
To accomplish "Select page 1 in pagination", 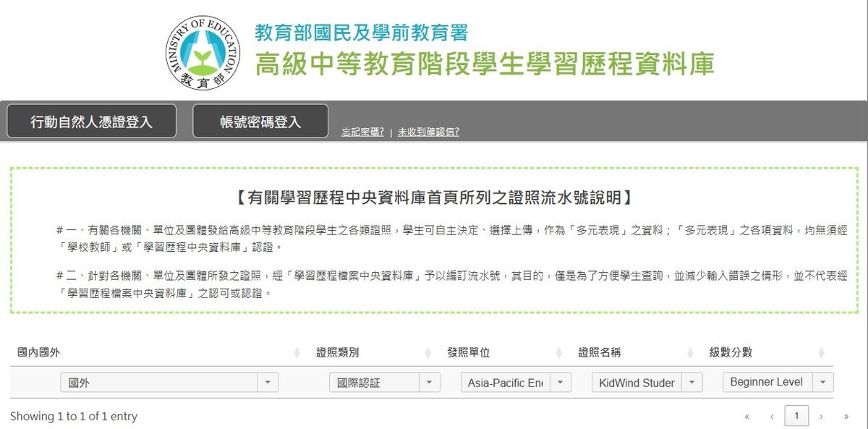I will [x=796, y=416].
